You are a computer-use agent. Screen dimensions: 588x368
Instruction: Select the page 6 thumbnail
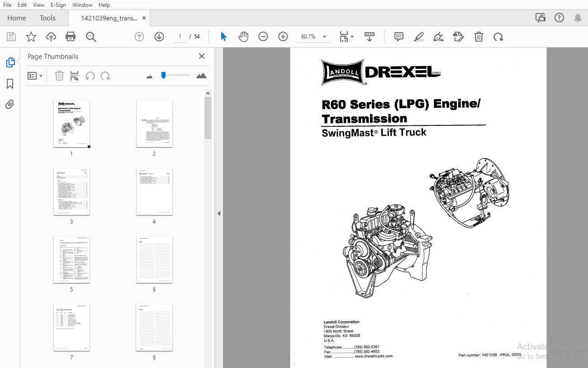(x=154, y=259)
